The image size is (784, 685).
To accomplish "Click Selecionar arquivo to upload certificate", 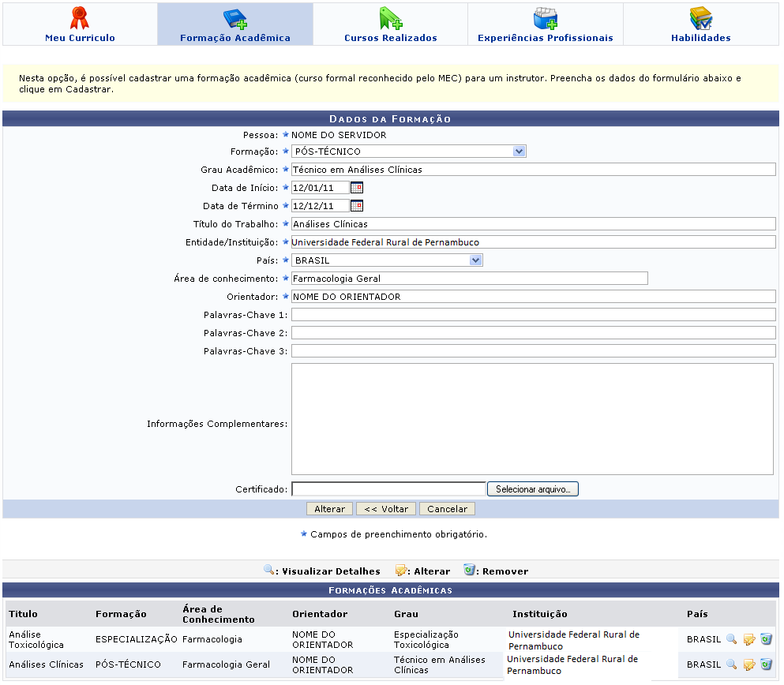I will (533, 489).
